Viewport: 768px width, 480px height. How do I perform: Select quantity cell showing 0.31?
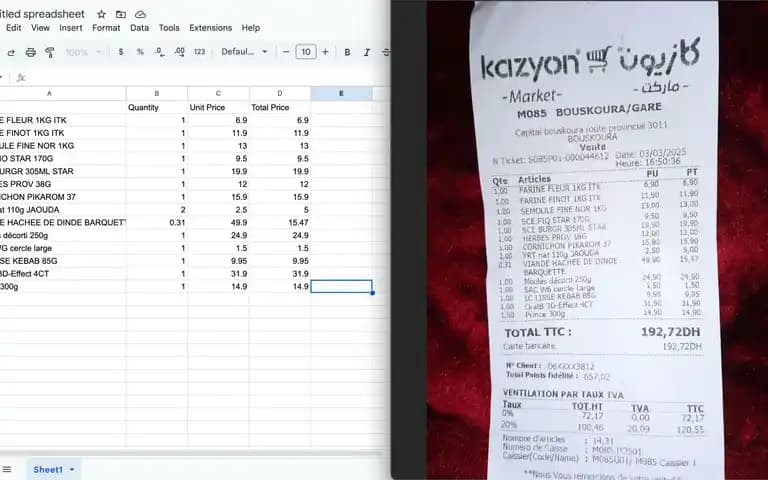(x=157, y=222)
